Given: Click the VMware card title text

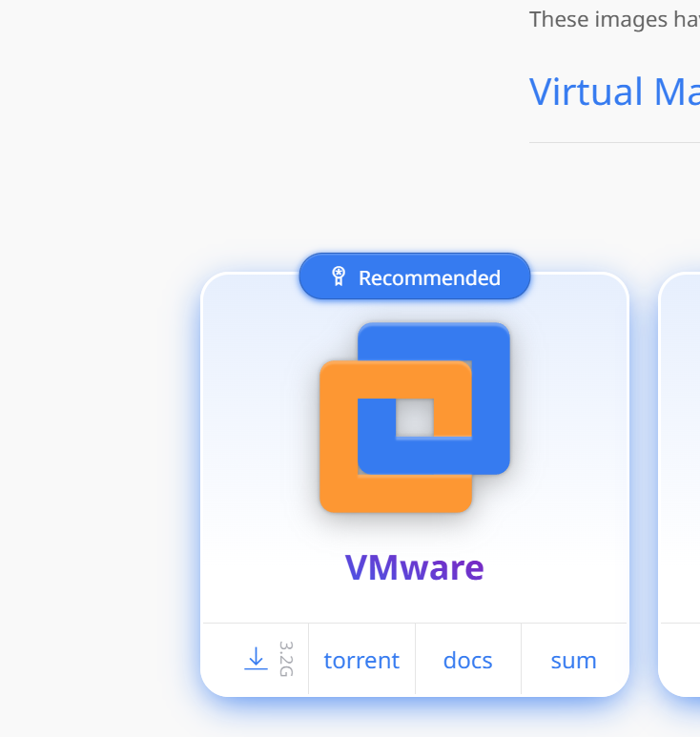Looking at the screenshot, I should point(415,567).
